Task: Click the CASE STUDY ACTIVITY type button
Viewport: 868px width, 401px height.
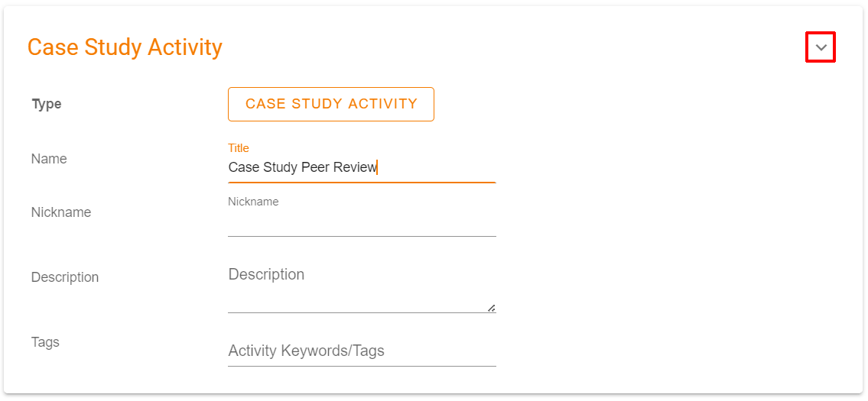Action: click(331, 104)
